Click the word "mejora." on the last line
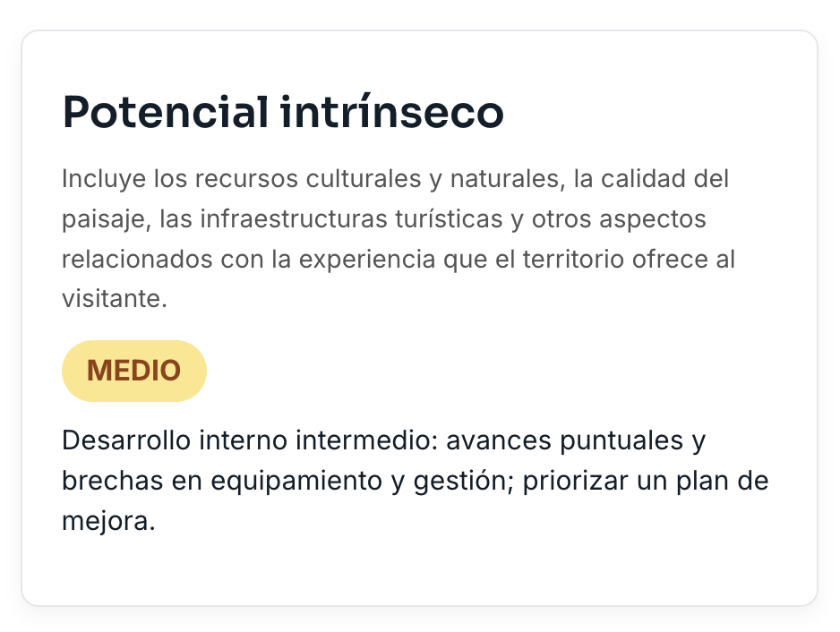This screenshot has height=632, width=840. pos(108,522)
